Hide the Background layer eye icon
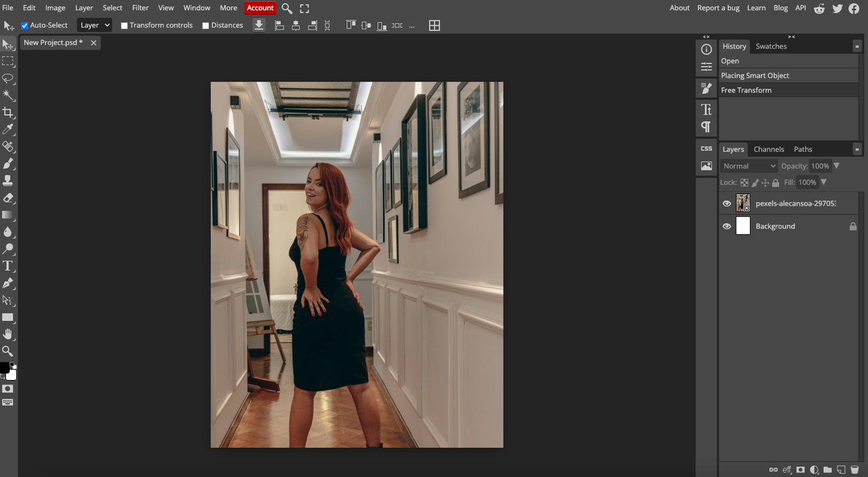 point(727,227)
